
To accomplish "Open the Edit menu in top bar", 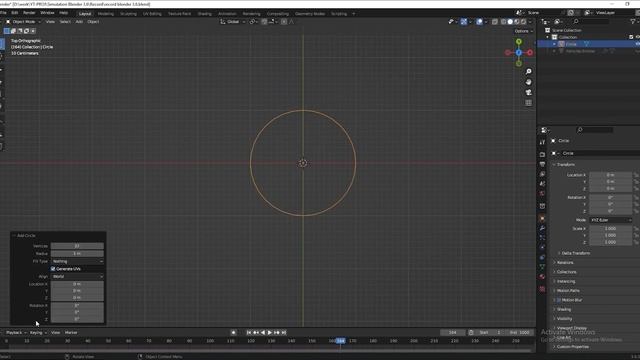I will coord(15,13).
